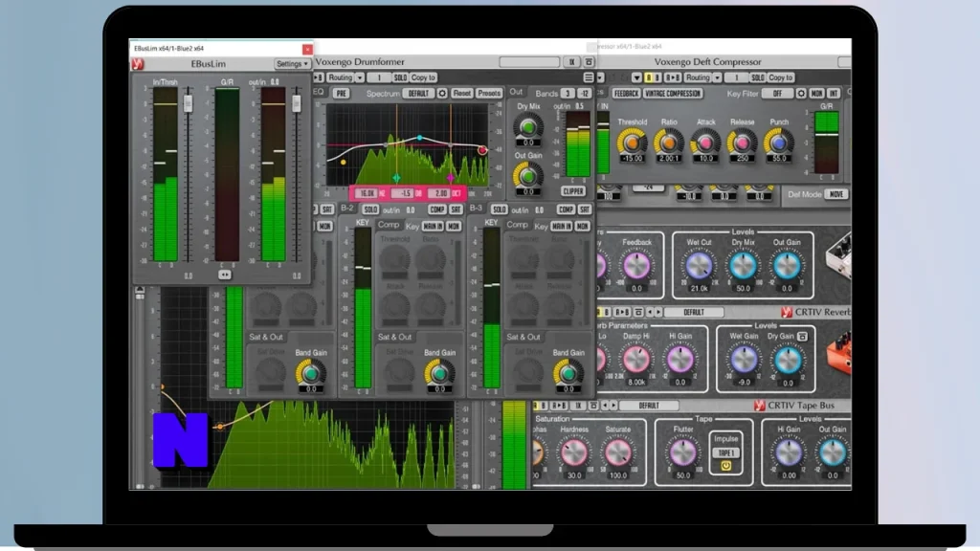Viewport: 980px width, 551px height.
Task: Toggle the B-3 band COMP button
Action: [567, 209]
